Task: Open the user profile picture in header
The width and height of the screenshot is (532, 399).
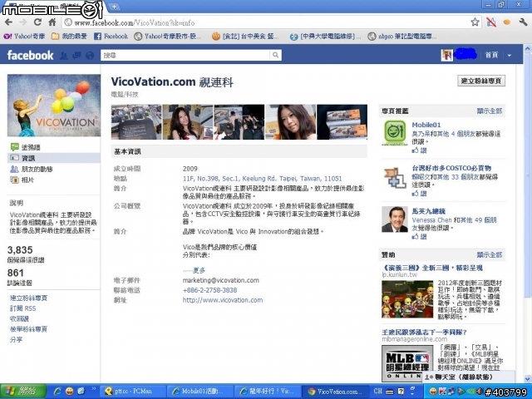Action: (x=447, y=55)
